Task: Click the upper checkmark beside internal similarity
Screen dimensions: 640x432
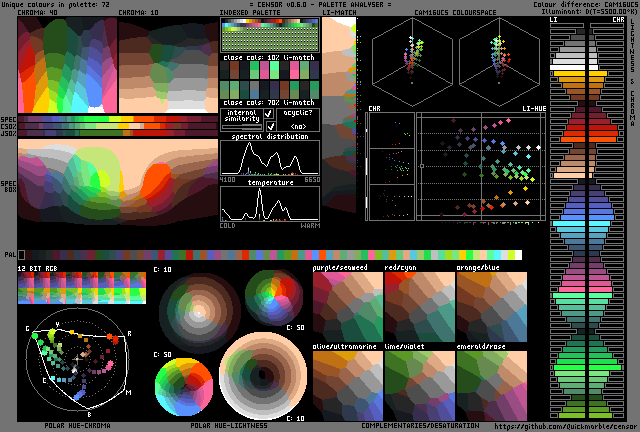Action: click(x=269, y=114)
